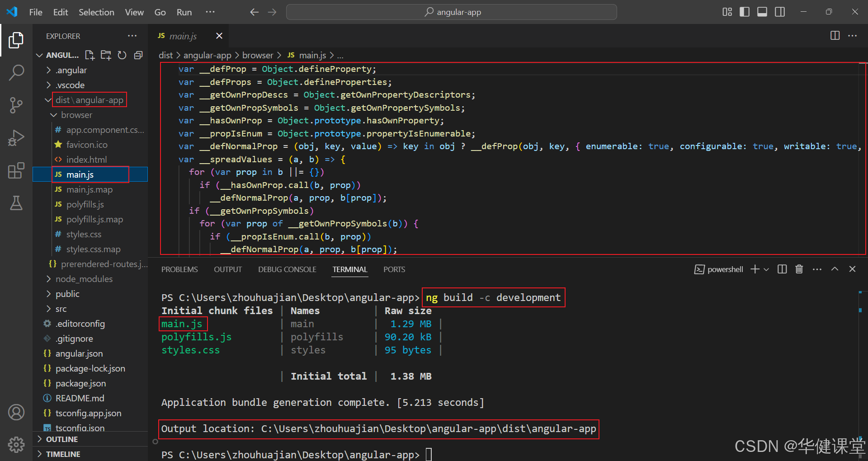Image resolution: width=868 pixels, height=461 pixels.
Task: Open the Selection menu
Action: click(96, 12)
